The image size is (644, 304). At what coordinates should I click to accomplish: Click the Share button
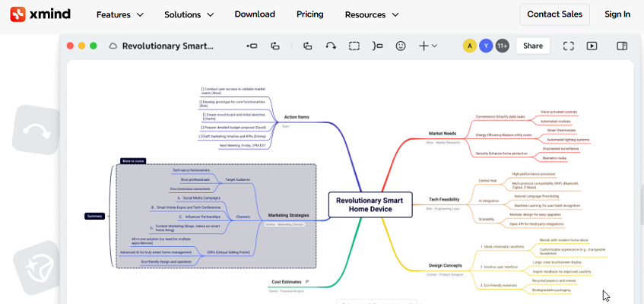click(533, 46)
